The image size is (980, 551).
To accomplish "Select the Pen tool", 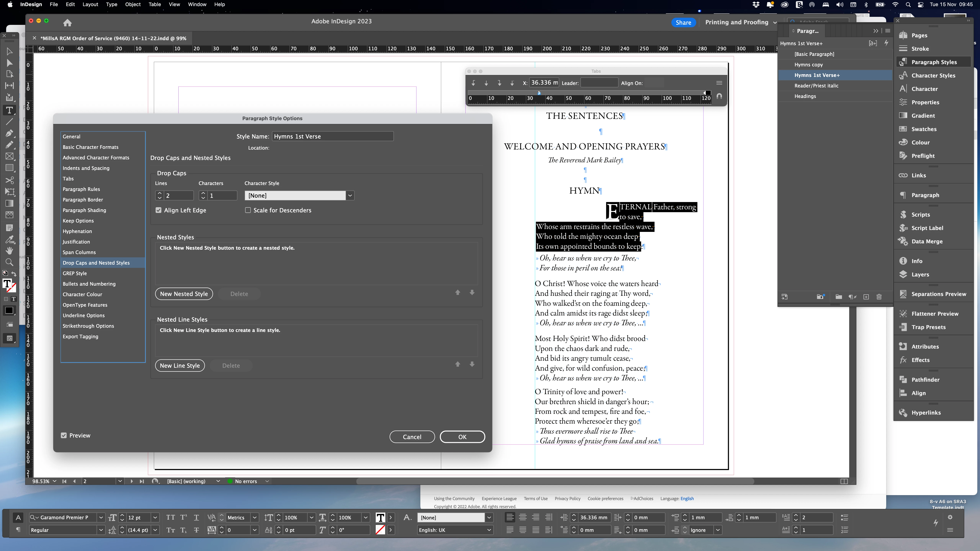I will tap(10, 133).
